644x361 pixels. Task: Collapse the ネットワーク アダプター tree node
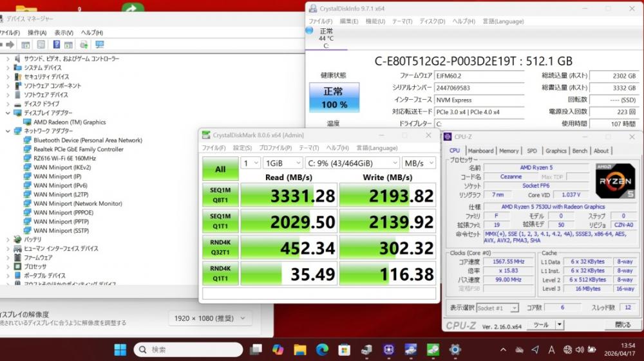tap(8, 131)
